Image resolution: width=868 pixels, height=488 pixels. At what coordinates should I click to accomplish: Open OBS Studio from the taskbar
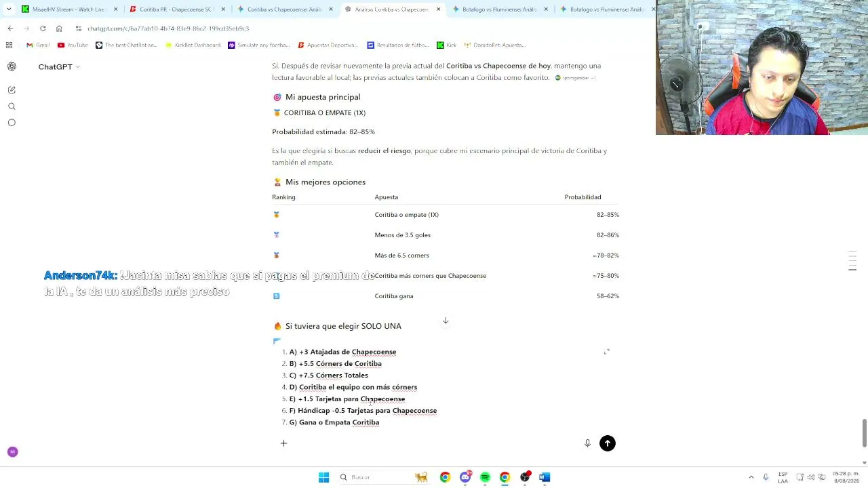pyautogui.click(x=525, y=477)
